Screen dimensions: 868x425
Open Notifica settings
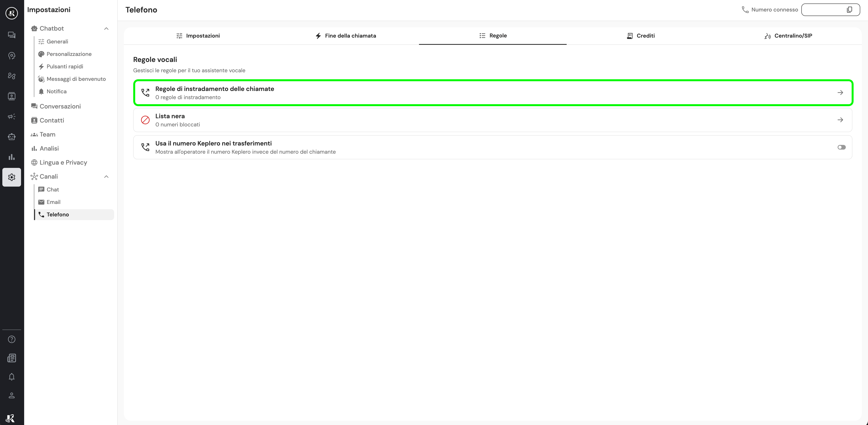[74, 92]
